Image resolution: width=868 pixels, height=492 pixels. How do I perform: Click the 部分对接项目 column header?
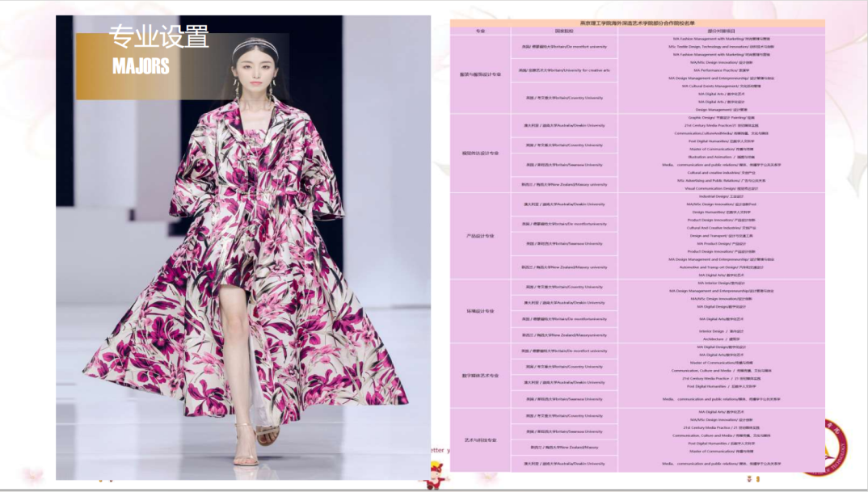721,31
